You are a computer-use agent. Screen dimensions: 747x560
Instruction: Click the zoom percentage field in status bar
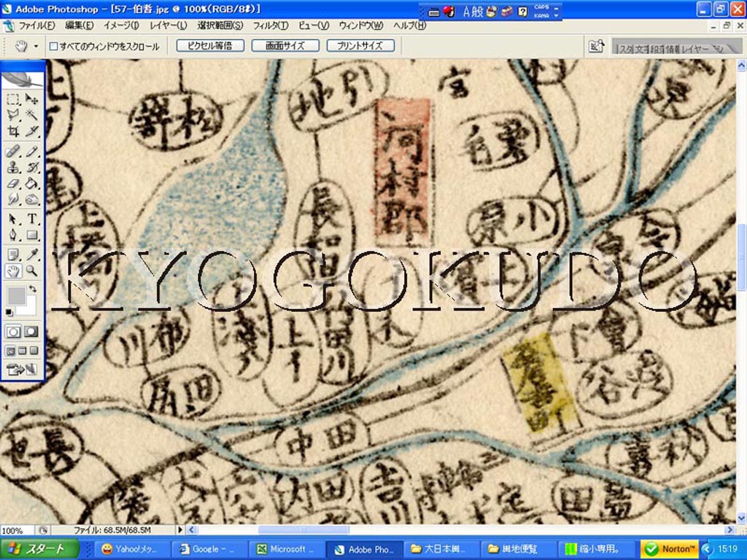(17, 530)
